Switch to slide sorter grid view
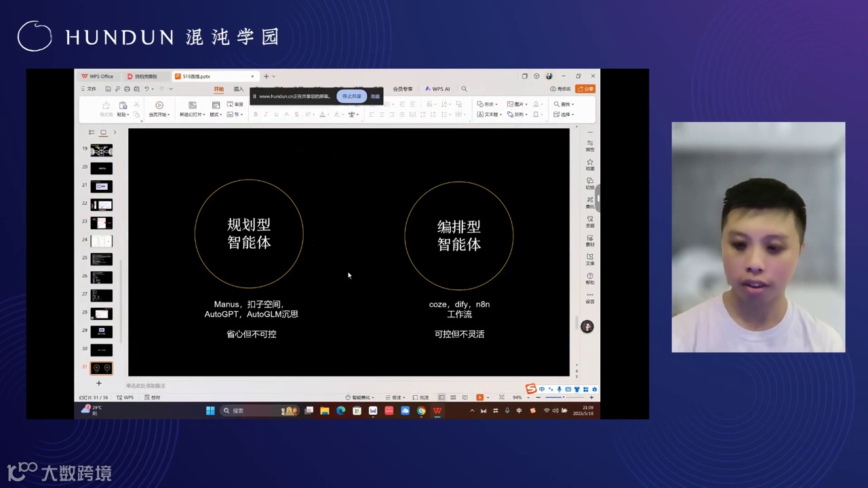This screenshot has width=868, height=488. pos(454,397)
